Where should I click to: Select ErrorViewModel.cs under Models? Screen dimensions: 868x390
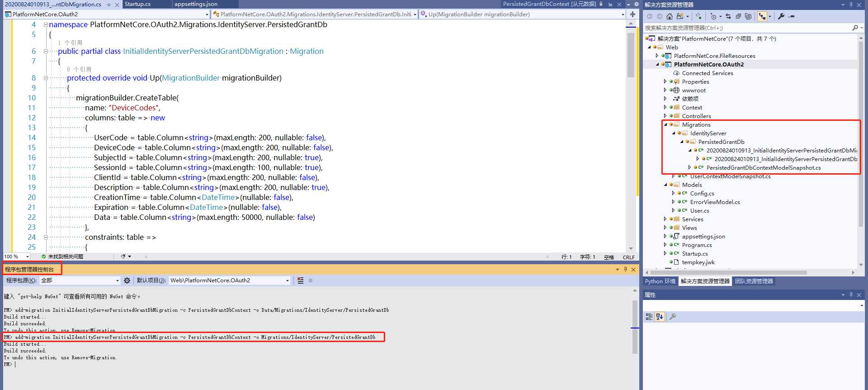tap(715, 202)
